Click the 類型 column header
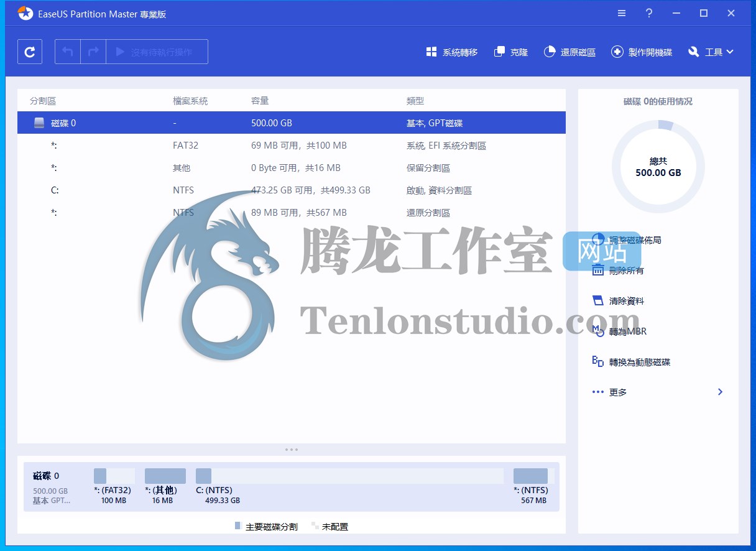Viewport: 756px width, 551px height. click(x=415, y=101)
